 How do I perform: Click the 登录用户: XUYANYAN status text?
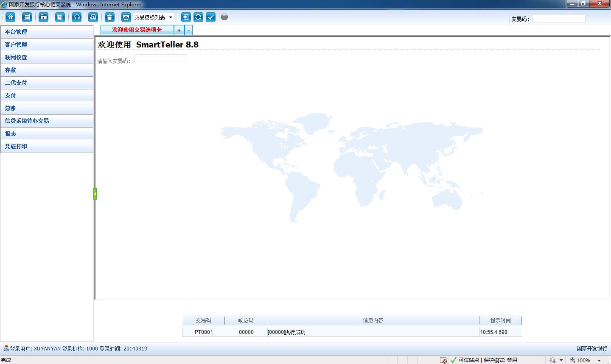[35, 349]
